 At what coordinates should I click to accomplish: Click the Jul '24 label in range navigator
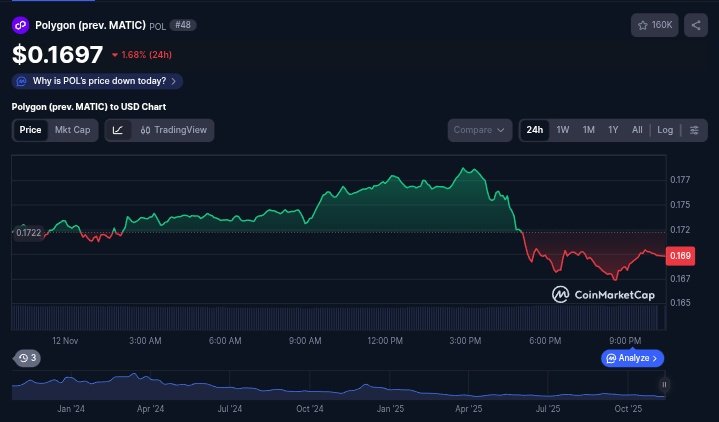pos(230,409)
